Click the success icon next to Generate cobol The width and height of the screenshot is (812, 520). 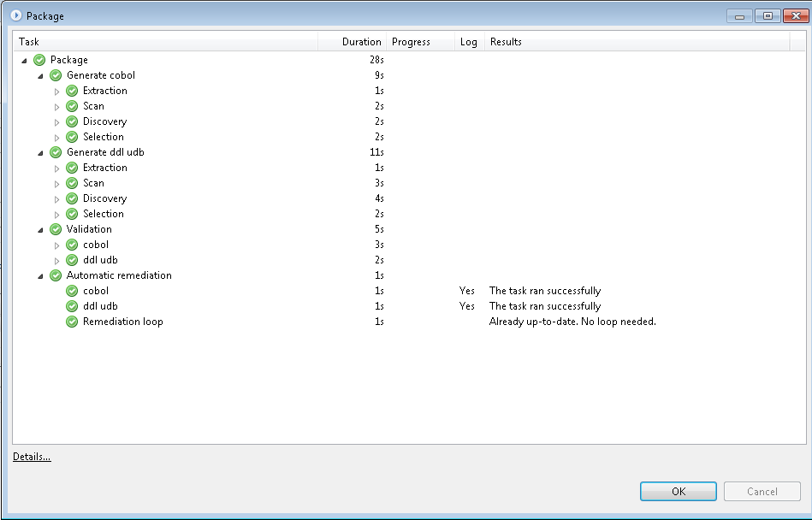[56, 75]
